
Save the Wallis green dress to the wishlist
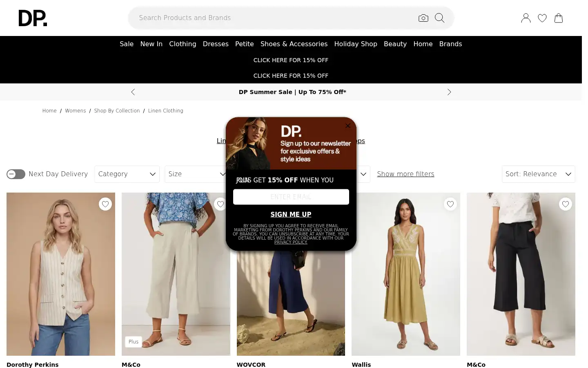click(x=450, y=204)
